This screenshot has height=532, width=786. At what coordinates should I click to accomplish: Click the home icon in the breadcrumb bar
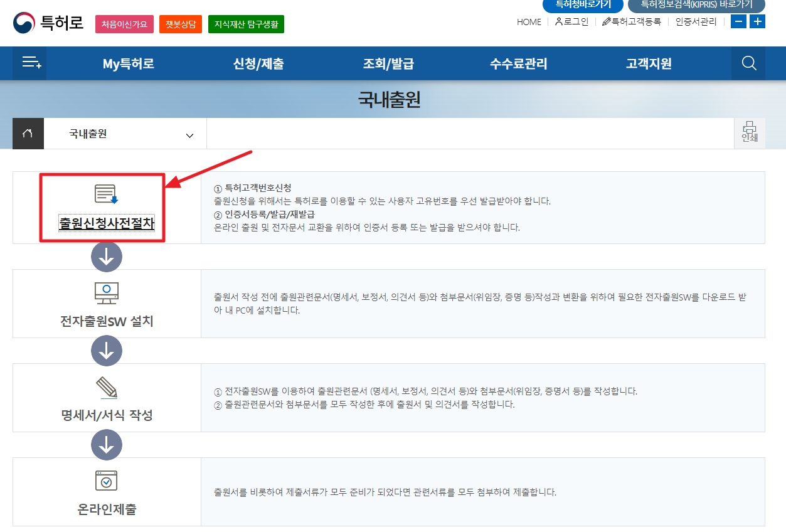coord(28,133)
